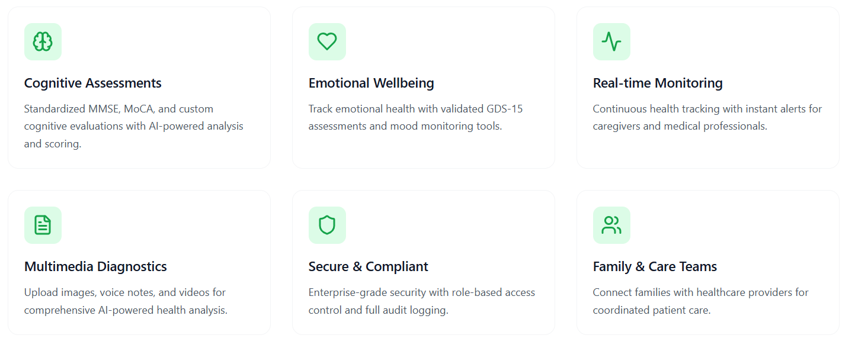This screenshot has width=868, height=351.
Task: Open the Emotional Wellbeing feature card
Action: pos(423,87)
